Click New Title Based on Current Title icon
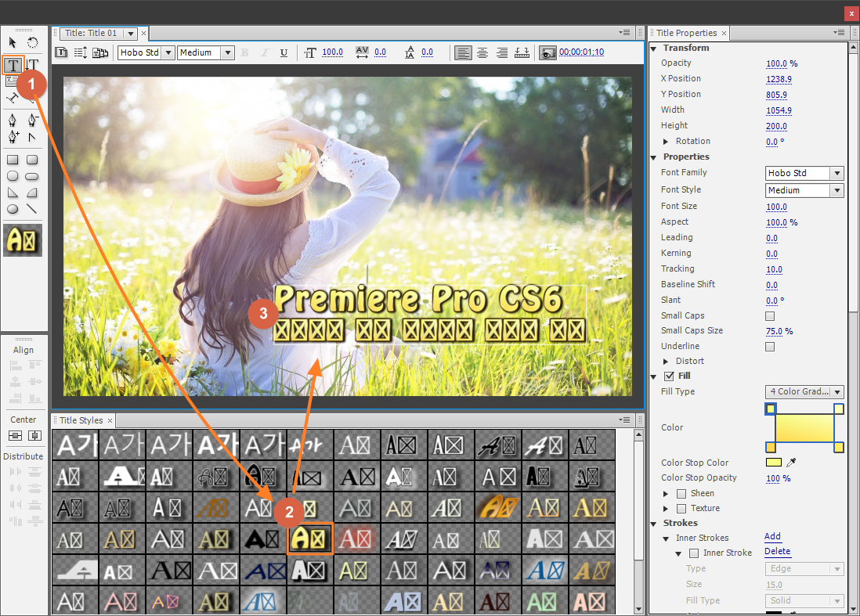Image resolution: width=860 pixels, height=616 pixels. coord(61,52)
